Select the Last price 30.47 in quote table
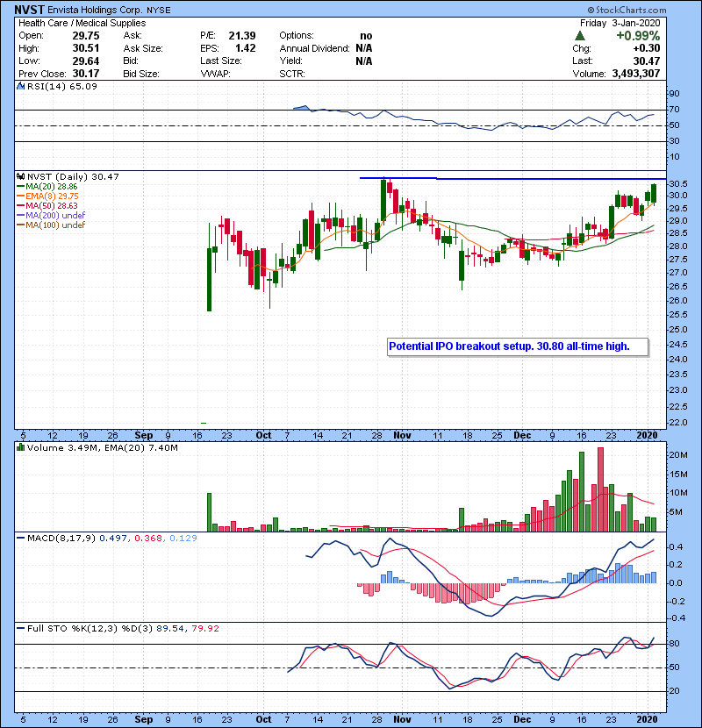The height and width of the screenshot is (728, 702). pos(646,61)
